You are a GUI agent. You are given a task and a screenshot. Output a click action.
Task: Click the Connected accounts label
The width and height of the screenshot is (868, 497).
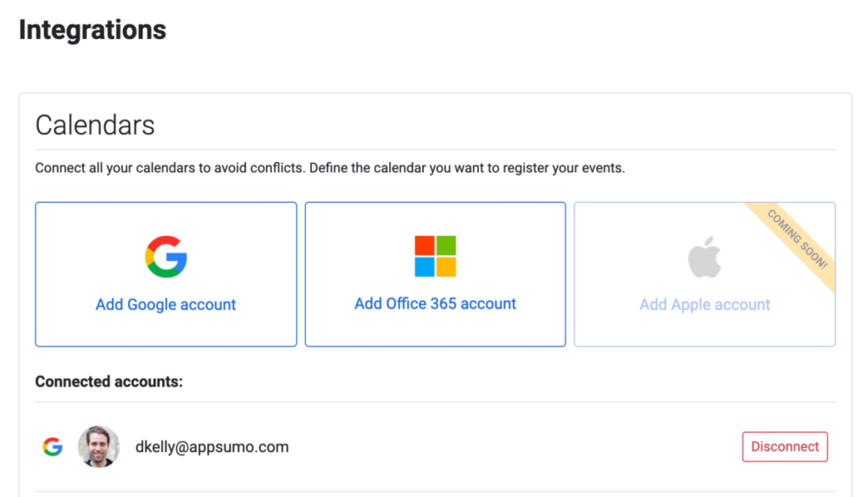click(109, 382)
